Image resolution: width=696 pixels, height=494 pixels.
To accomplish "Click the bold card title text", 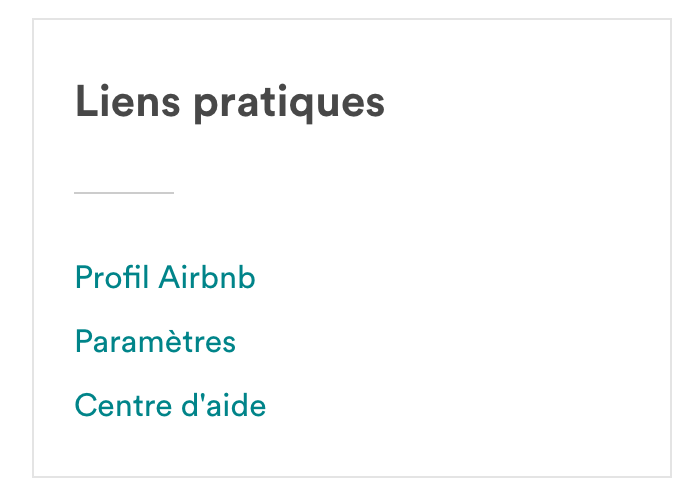I will (x=229, y=103).
